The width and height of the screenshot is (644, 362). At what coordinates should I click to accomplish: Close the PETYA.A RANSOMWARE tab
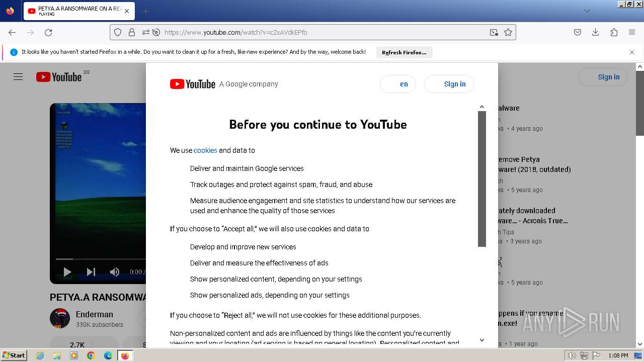click(x=127, y=11)
